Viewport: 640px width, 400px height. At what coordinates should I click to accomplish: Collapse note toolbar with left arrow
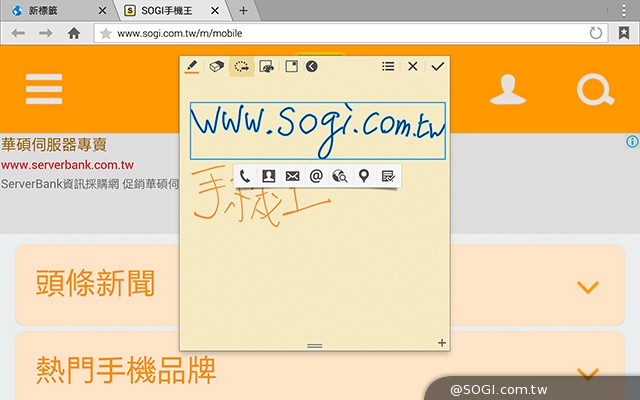coord(312,67)
